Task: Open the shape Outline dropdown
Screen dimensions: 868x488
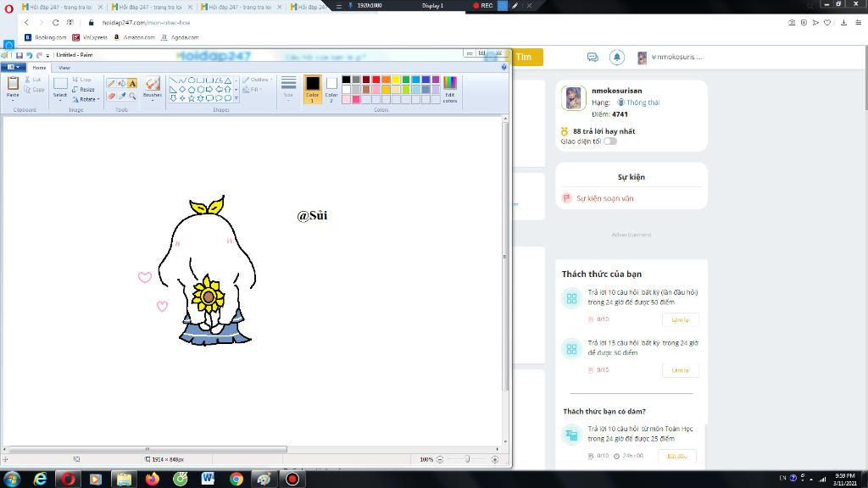Action: pyautogui.click(x=258, y=80)
